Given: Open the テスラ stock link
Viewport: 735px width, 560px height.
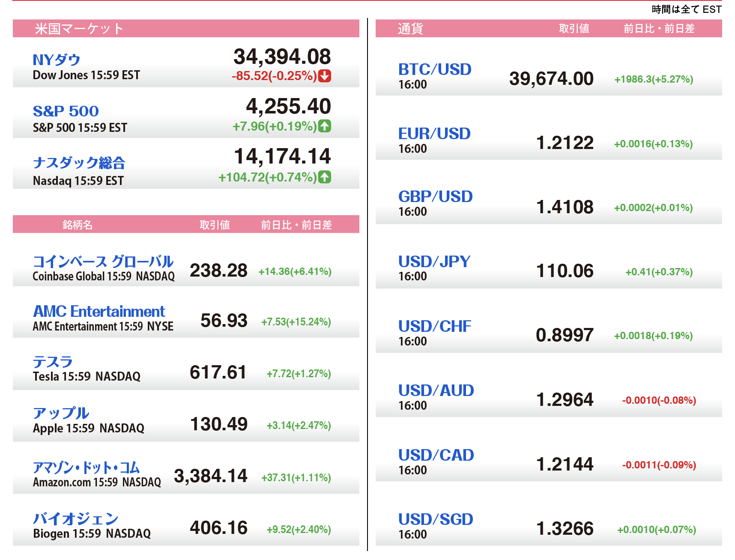Looking at the screenshot, I should pos(53,362).
